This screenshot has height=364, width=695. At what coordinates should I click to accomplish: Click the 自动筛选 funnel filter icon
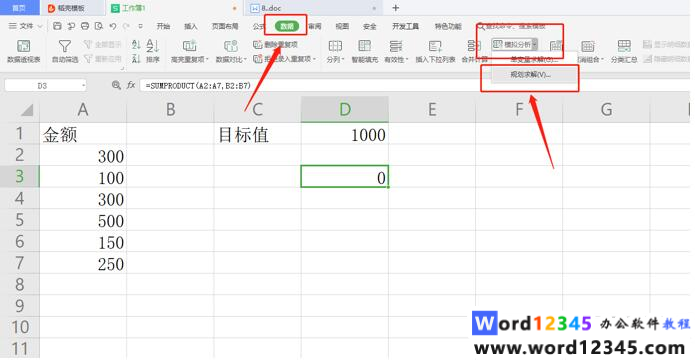click(65, 46)
